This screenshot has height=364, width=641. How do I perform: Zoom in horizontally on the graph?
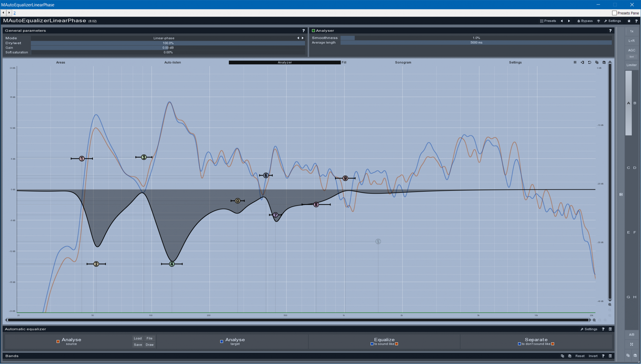tap(594, 320)
